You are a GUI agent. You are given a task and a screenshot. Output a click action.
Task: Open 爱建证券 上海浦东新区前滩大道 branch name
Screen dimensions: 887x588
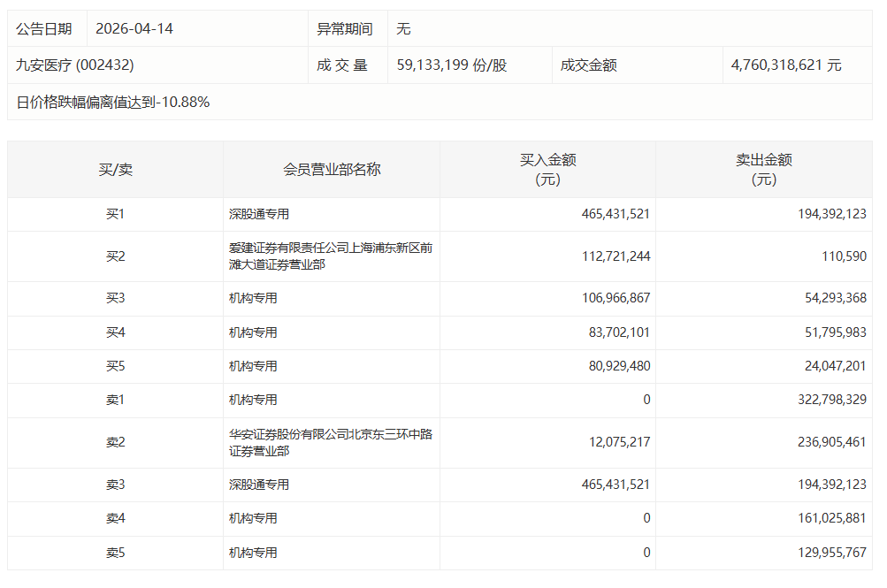click(x=331, y=256)
